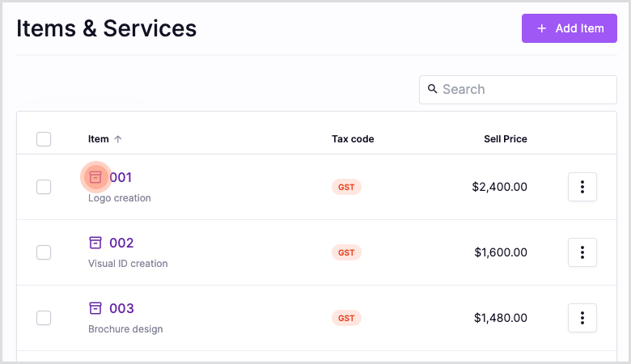Image resolution: width=631 pixels, height=364 pixels.
Task: Open the three-dot menu for Brochure design
Action: [x=582, y=318]
